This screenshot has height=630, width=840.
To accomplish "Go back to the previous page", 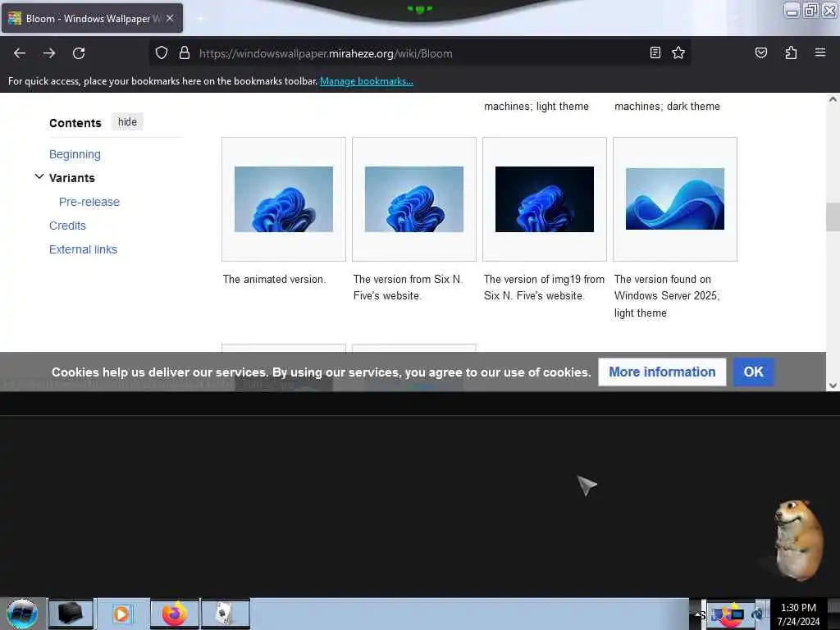I will (x=20, y=53).
